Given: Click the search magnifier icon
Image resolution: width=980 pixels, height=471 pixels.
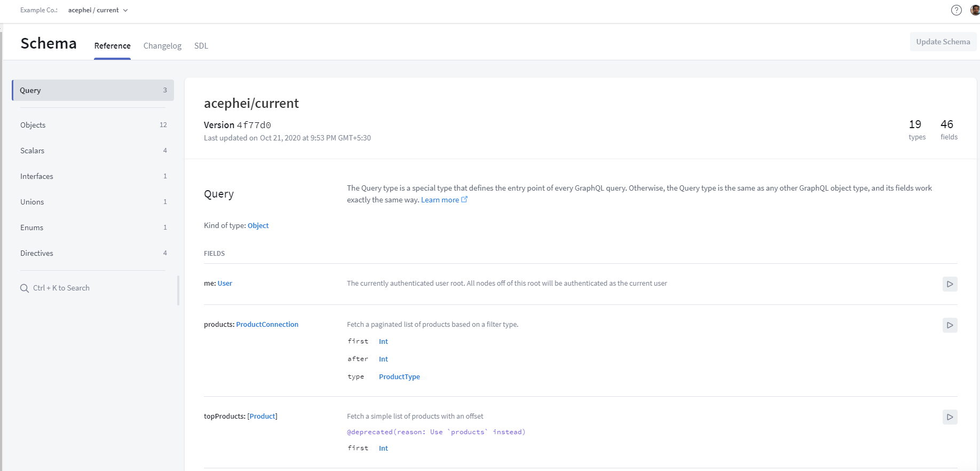Looking at the screenshot, I should [x=25, y=288].
